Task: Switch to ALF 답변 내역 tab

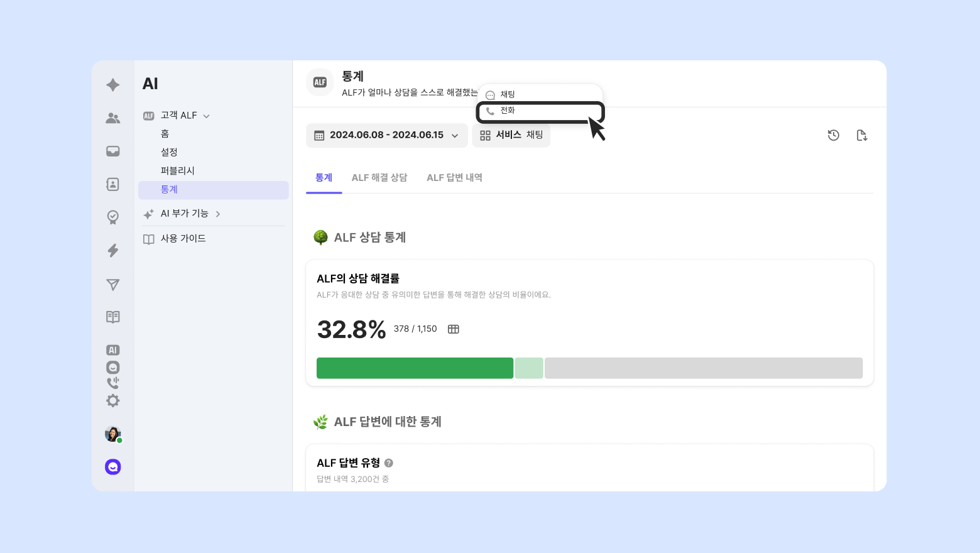Action: tap(454, 178)
